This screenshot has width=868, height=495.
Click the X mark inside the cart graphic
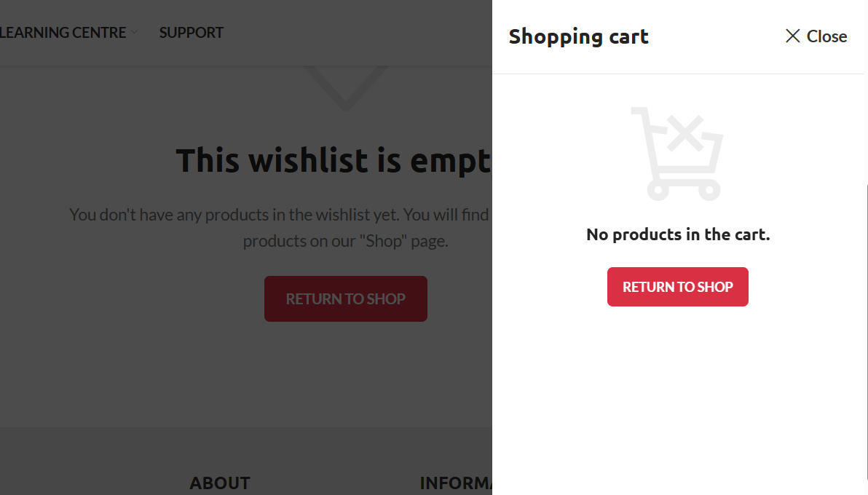click(x=685, y=133)
